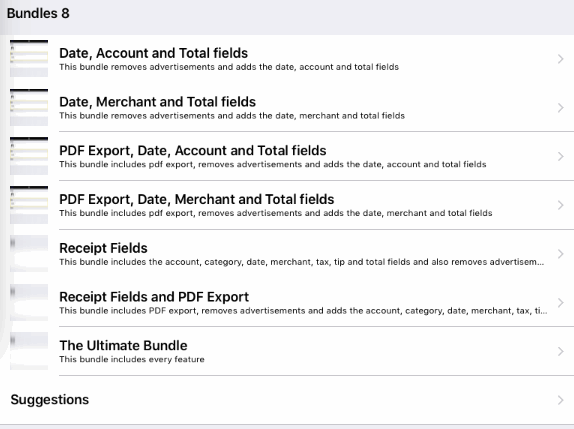Tap chevron on PDF Export, Date, Merchant row

pos(560,205)
